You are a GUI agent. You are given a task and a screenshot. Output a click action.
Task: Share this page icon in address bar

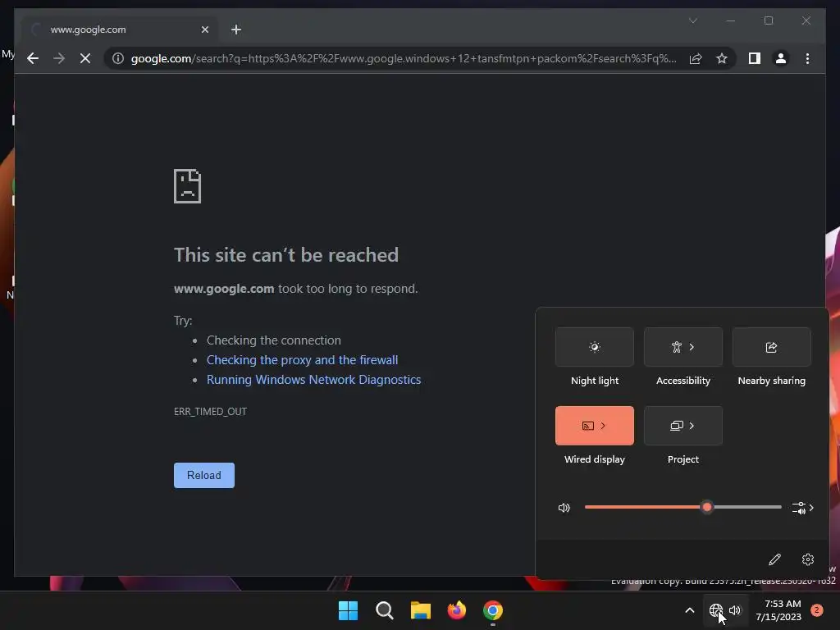point(696,58)
